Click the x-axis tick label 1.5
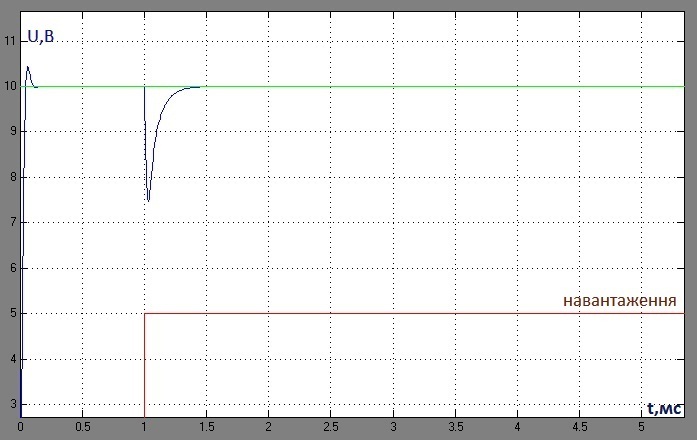 tap(207, 427)
